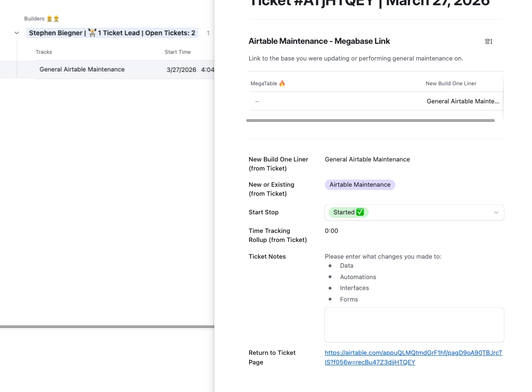This screenshot has height=392, width=532.
Task: Open the Start Stop dropdown
Action: [414, 212]
